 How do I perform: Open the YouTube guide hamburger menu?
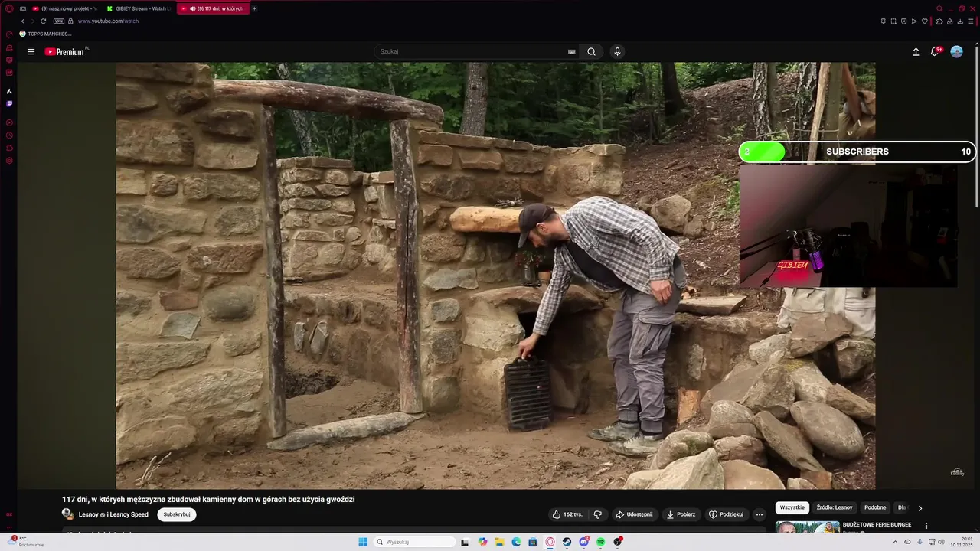point(31,52)
